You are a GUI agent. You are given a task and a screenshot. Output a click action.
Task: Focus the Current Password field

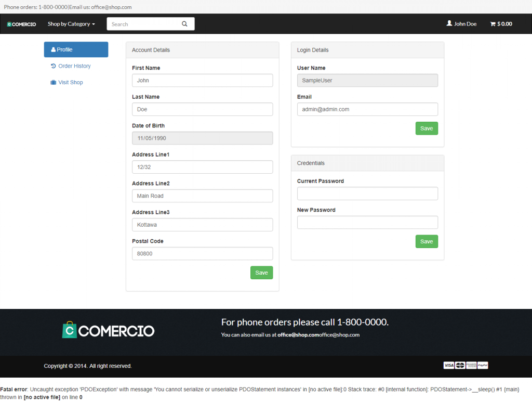click(x=367, y=193)
